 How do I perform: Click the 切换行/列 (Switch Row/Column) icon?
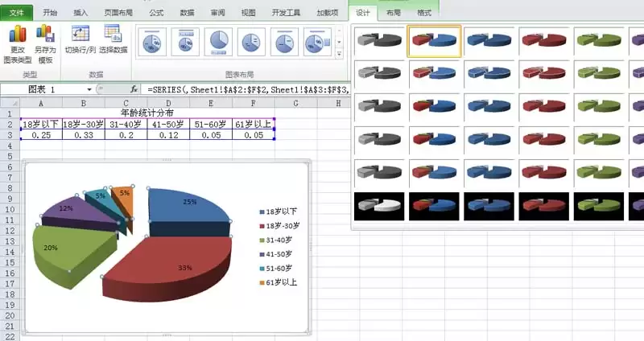pos(80,42)
